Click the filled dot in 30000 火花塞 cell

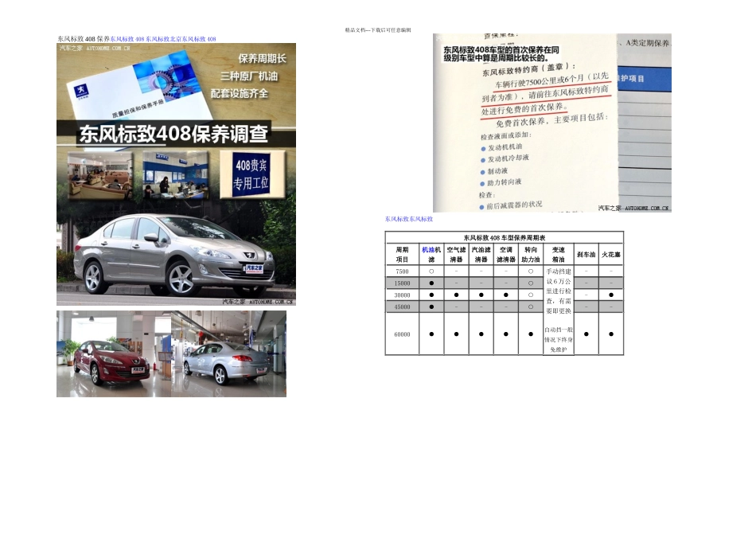pos(611,295)
